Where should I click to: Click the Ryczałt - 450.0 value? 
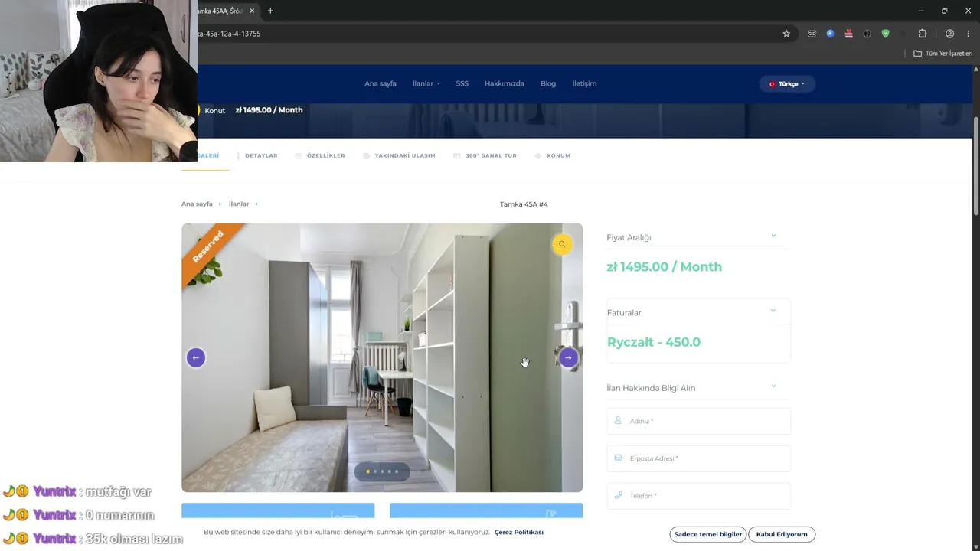(654, 342)
